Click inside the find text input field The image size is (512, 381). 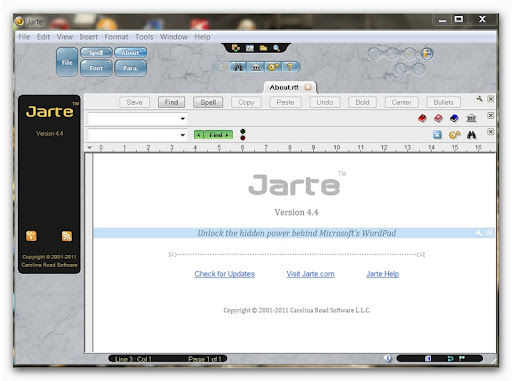coord(133,135)
